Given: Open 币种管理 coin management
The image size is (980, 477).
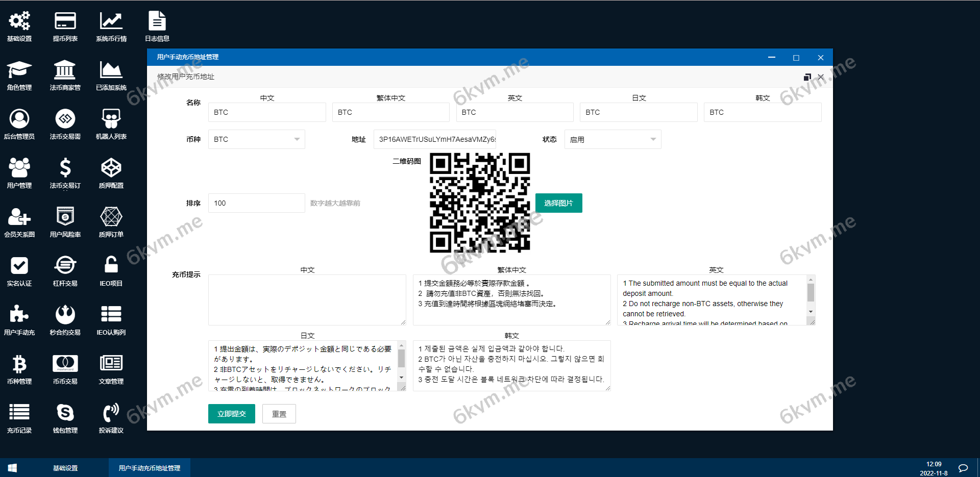Looking at the screenshot, I should coord(19,368).
